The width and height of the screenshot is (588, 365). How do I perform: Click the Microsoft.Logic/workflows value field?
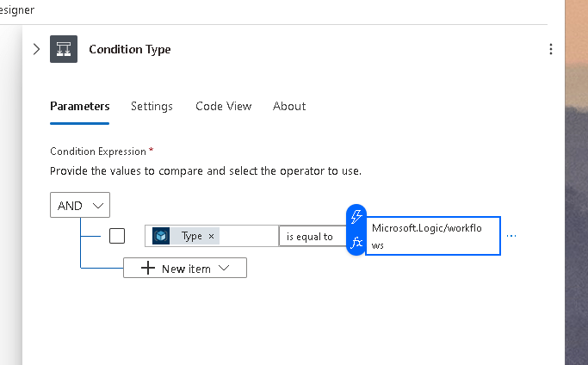tap(433, 236)
